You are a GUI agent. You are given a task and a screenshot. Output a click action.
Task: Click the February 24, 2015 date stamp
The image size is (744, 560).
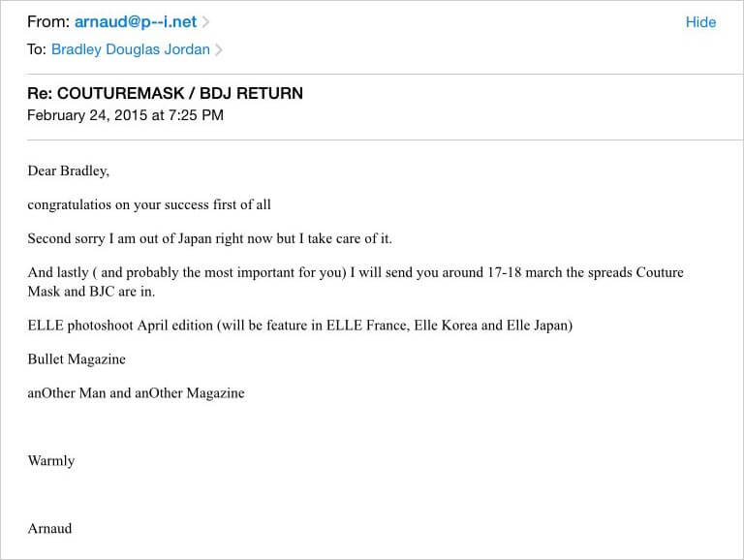(125, 115)
